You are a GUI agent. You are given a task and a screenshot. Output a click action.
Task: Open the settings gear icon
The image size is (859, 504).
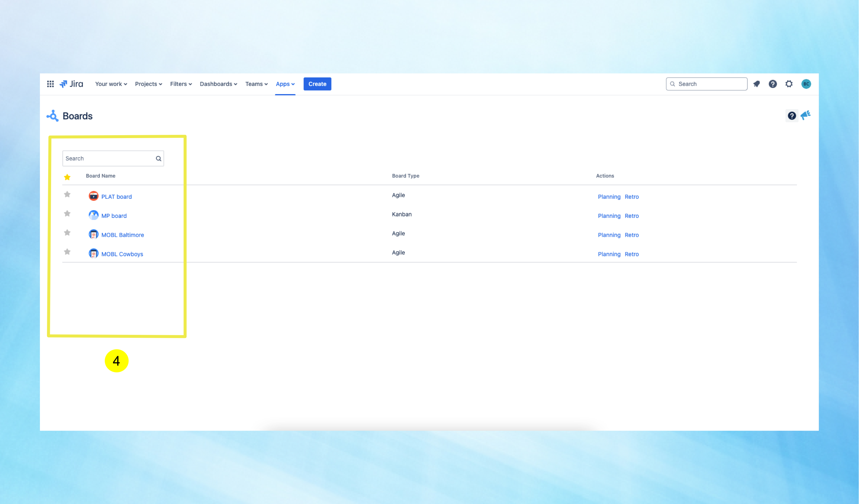tap(789, 84)
